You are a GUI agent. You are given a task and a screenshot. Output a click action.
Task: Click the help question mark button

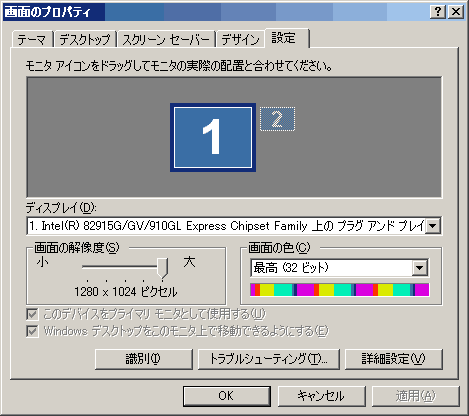pos(438,12)
